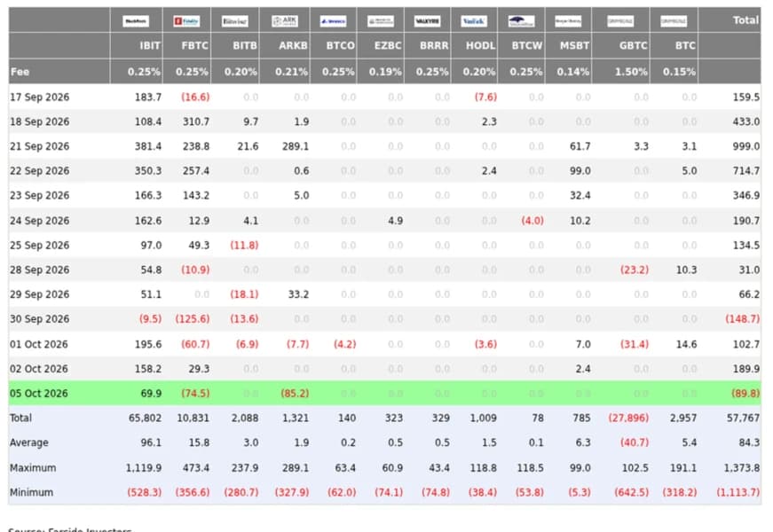Image resolution: width=773 pixels, height=532 pixels.
Task: Select the IBIT column header
Action: 150,46
